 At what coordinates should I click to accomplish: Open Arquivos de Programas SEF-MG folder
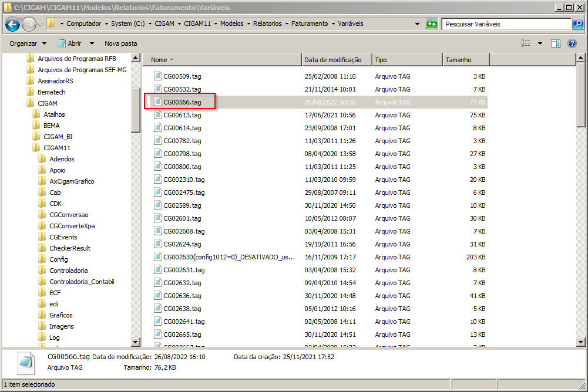82,70
